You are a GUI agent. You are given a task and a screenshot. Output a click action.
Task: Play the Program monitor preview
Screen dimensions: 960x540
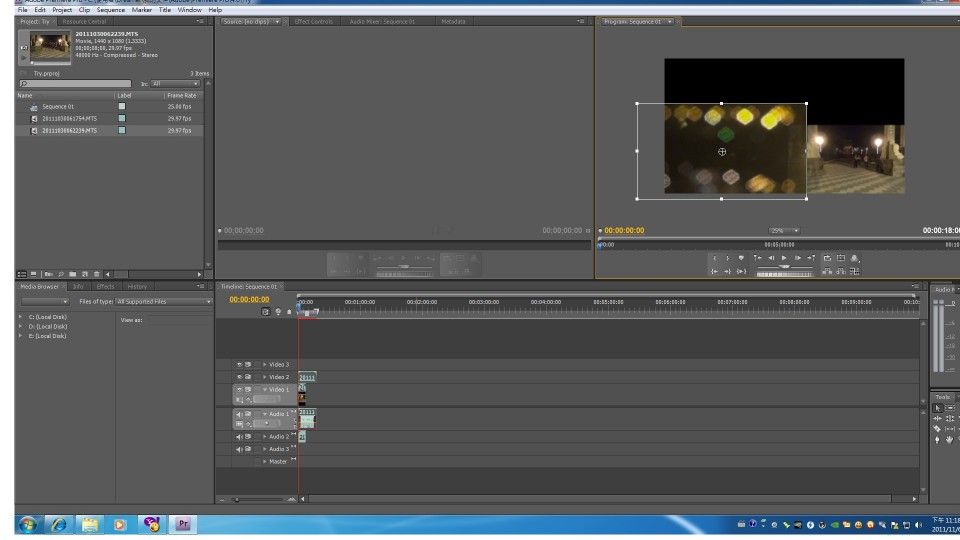tap(784, 258)
